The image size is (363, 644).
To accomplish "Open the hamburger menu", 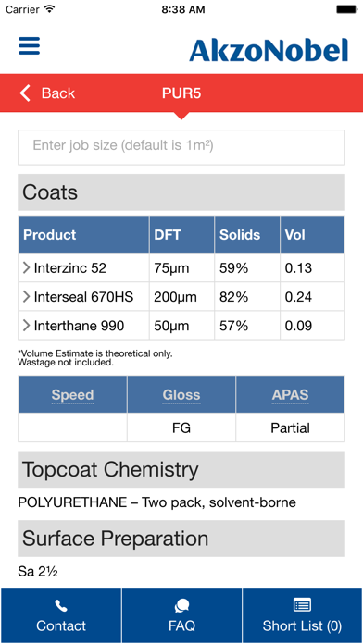I will pyautogui.click(x=30, y=45).
